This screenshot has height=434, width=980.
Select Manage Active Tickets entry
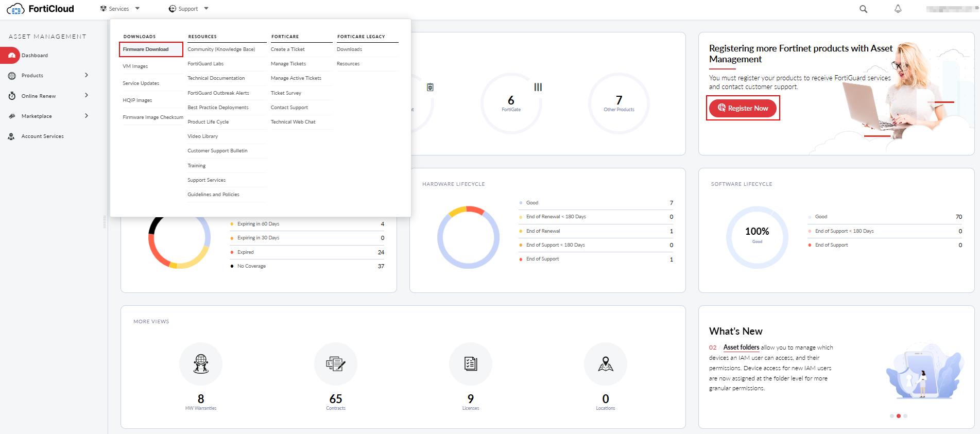click(x=296, y=78)
